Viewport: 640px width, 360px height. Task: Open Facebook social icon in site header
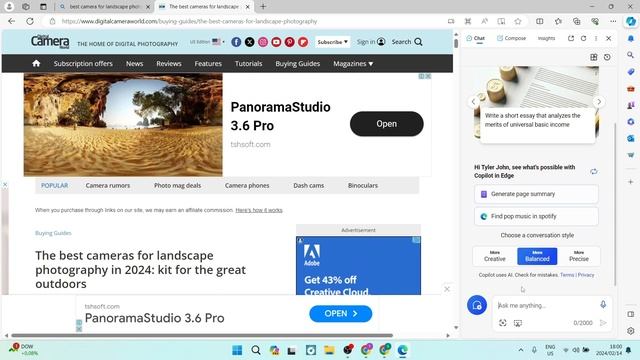click(x=236, y=42)
